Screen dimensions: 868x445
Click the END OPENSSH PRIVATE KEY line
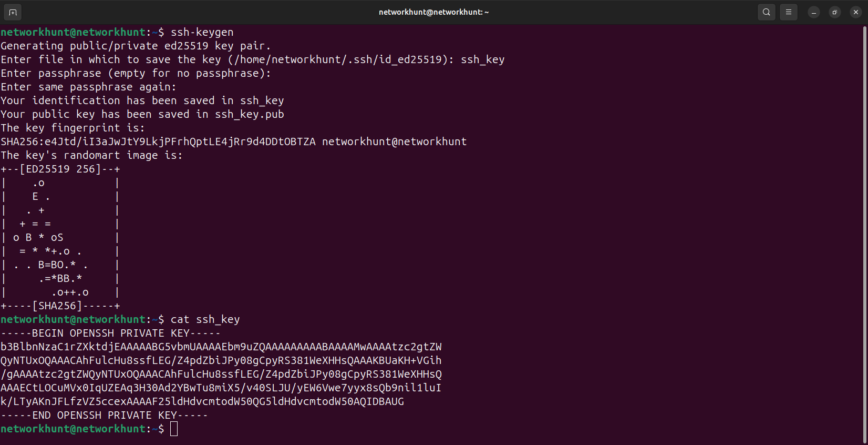pyautogui.click(x=105, y=416)
